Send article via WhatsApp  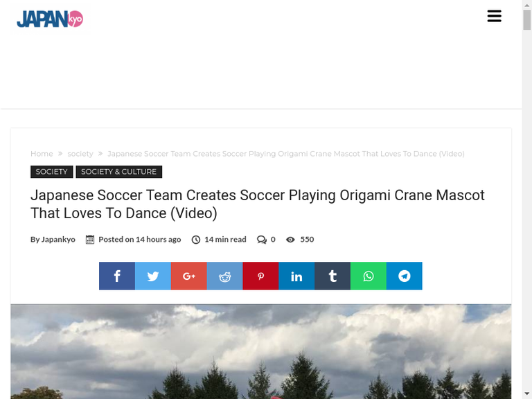pyautogui.click(x=369, y=276)
